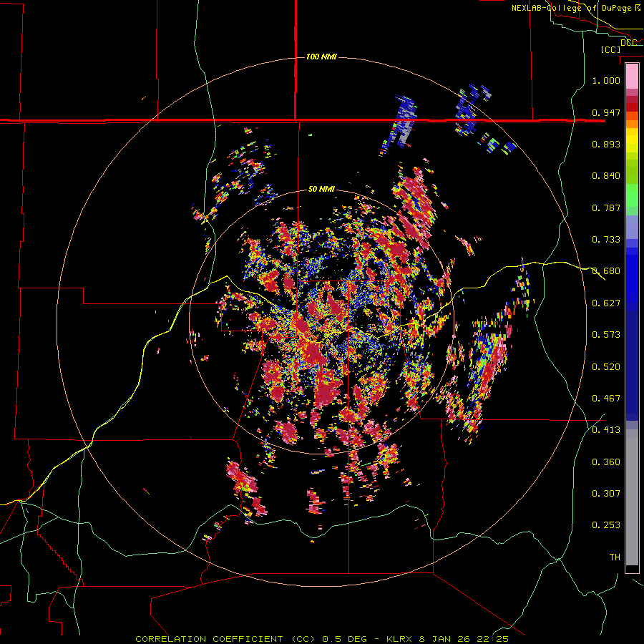Click the 0.680 value on the color scale
This screenshot has height=644, width=644.
click(x=606, y=271)
